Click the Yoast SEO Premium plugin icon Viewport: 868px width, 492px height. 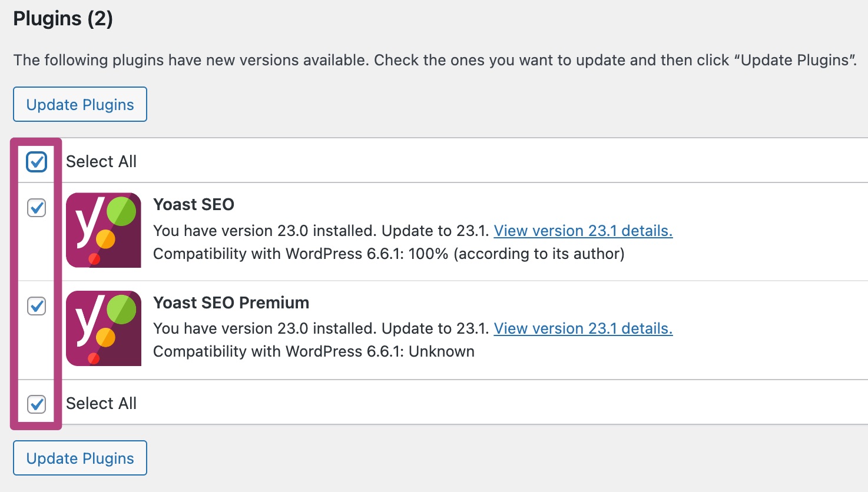[x=104, y=328]
